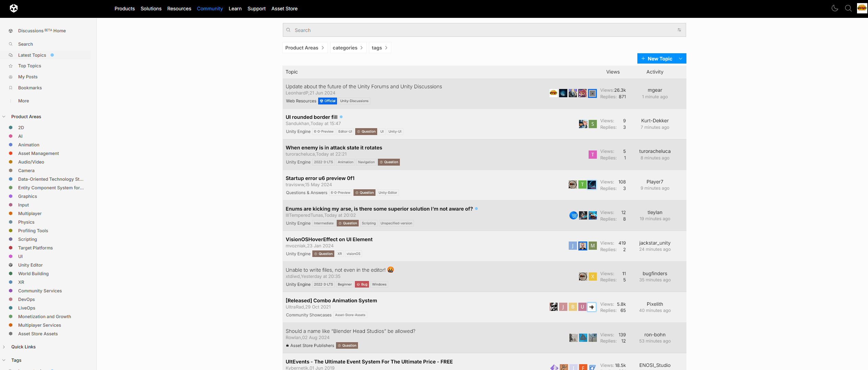Select Latest Topics in the sidebar
Image resolution: width=868 pixels, height=370 pixels.
[x=32, y=55]
